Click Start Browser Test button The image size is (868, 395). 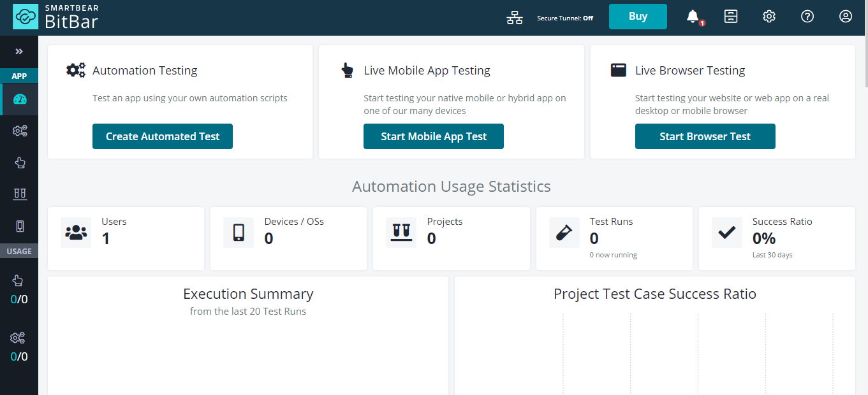705,136
